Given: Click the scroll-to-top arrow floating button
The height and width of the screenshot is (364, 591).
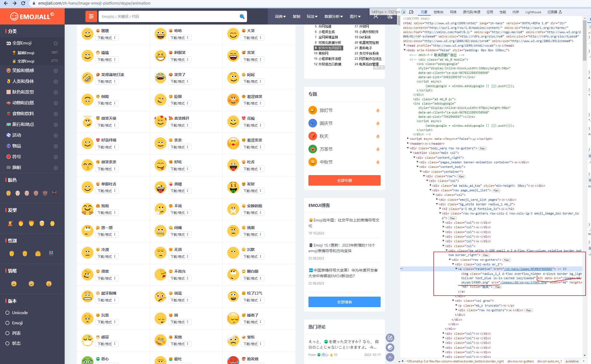Looking at the screenshot, I should coord(390,357).
